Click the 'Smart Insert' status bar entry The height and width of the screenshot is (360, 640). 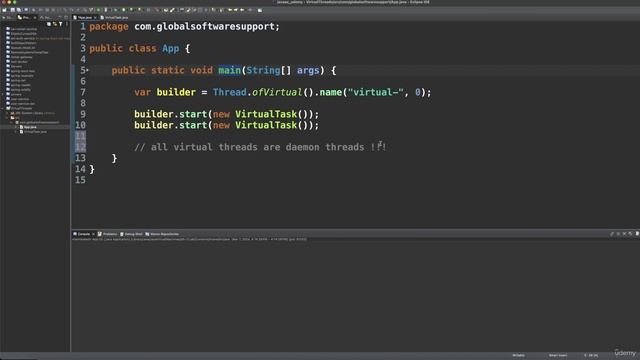(558, 356)
